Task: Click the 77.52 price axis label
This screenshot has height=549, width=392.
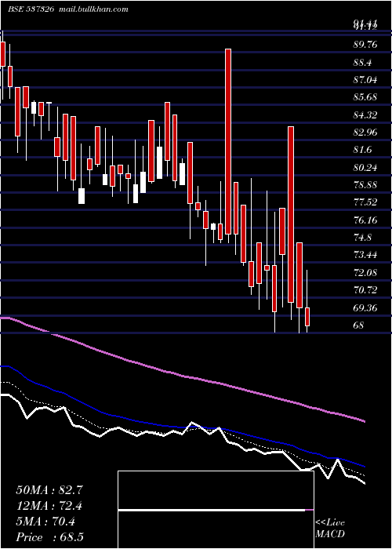Action: [x=365, y=202]
